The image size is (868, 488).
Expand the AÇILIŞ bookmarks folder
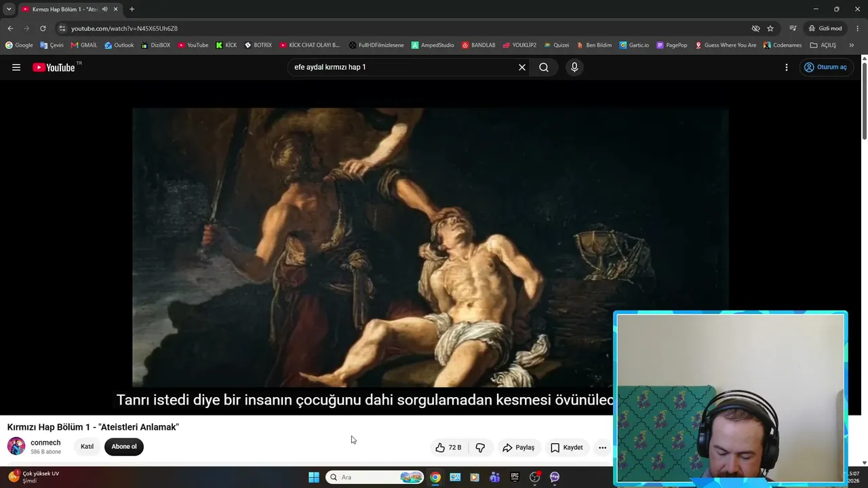[x=823, y=45]
